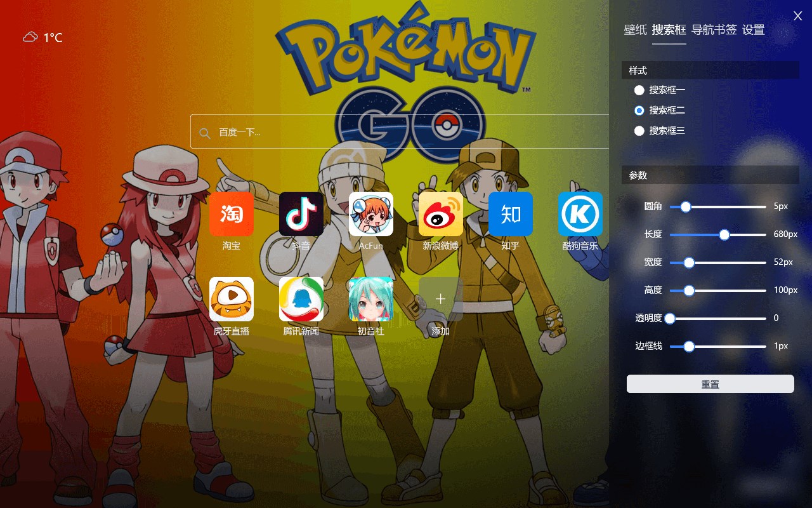This screenshot has width=812, height=508.
Task: Switch to the 搜索框 tab
Action: [x=669, y=30]
